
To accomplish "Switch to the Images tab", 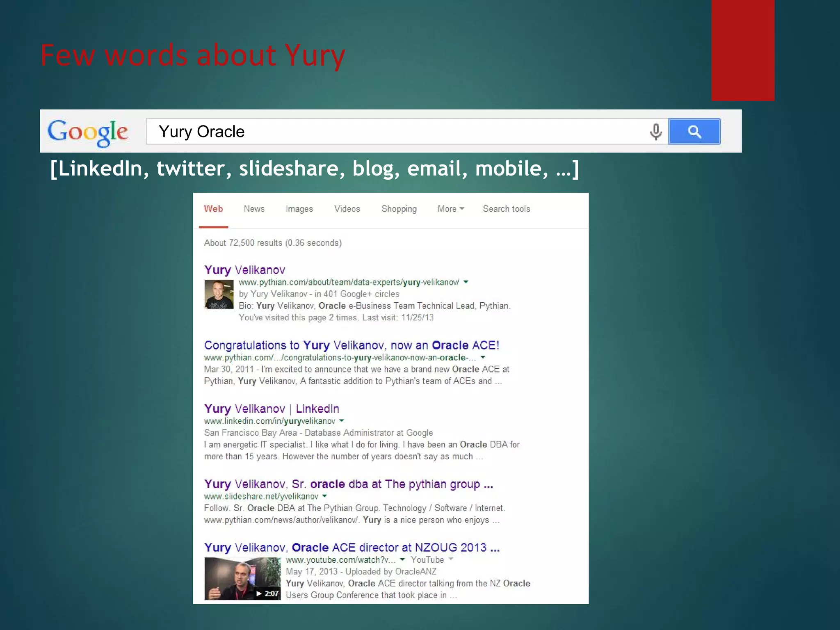I will point(299,209).
